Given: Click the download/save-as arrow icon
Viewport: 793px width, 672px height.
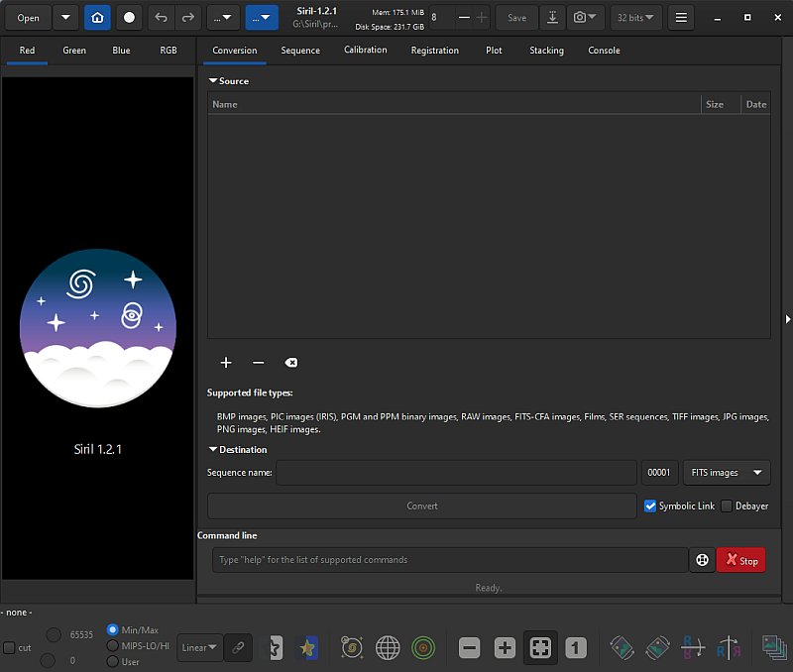Looking at the screenshot, I should tap(552, 18).
